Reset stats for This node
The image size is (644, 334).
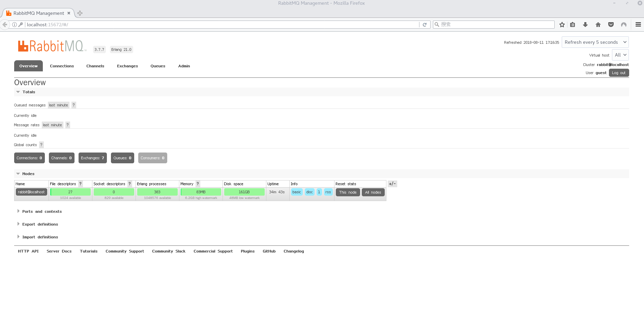click(348, 192)
